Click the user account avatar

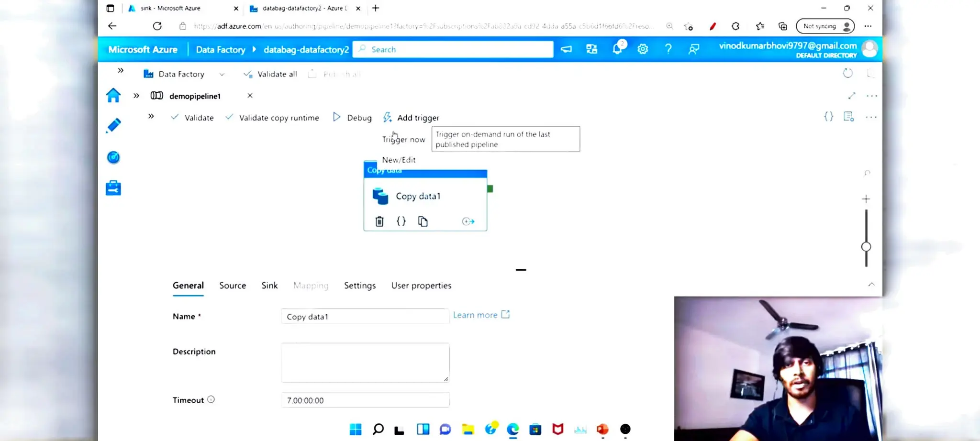coord(869,49)
